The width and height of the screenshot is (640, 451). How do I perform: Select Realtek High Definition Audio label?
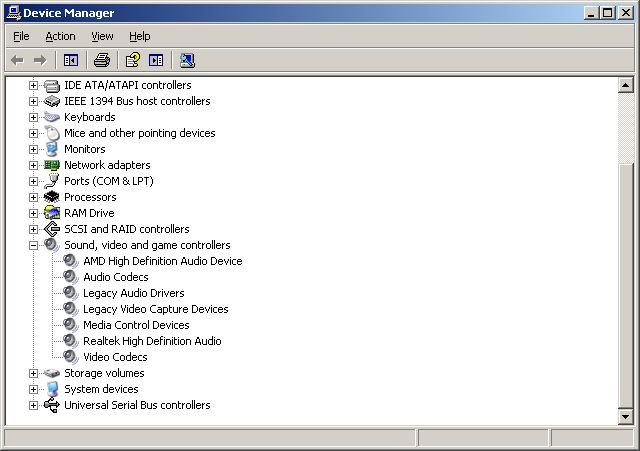point(152,341)
